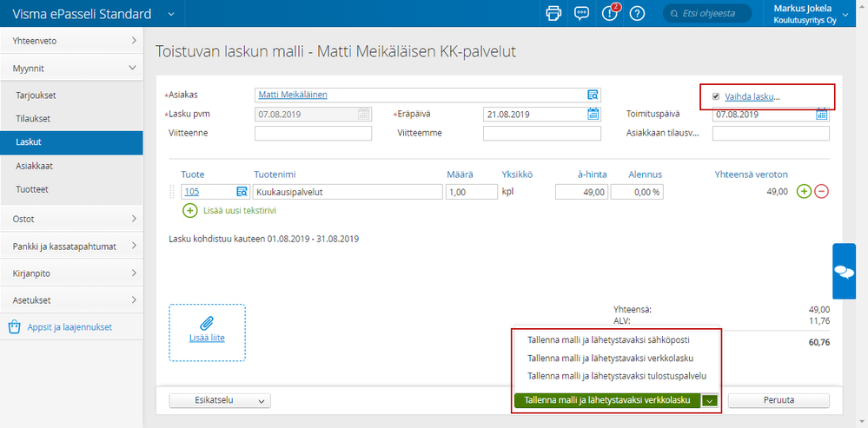Click Lisää uusi tekstirivi link

coord(240,211)
